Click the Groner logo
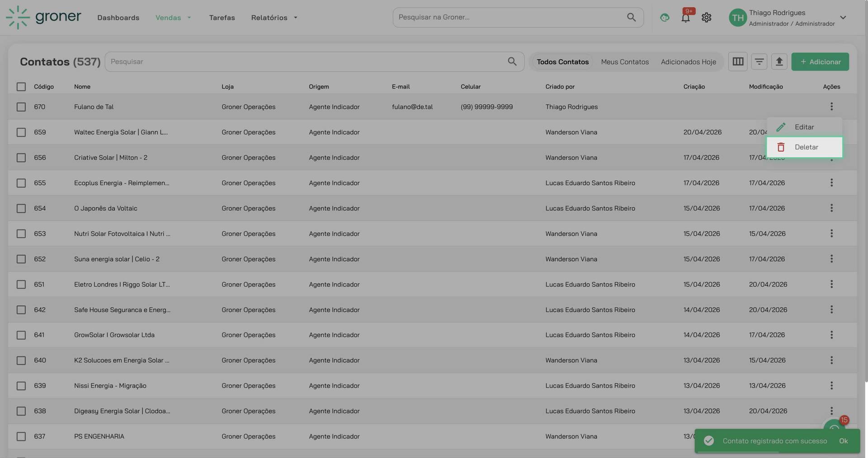868x458 pixels. click(43, 17)
